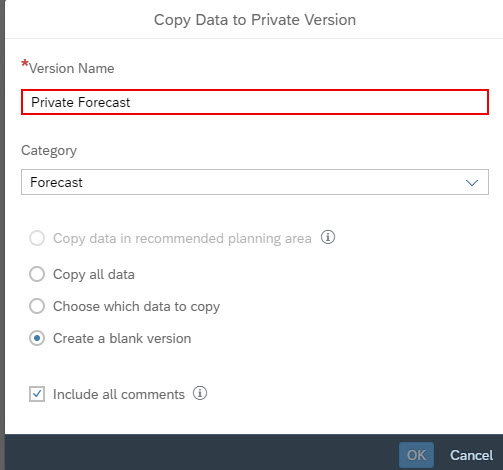Click the Copy Data to Private Version title
The width and height of the screenshot is (503, 470).
click(x=255, y=20)
